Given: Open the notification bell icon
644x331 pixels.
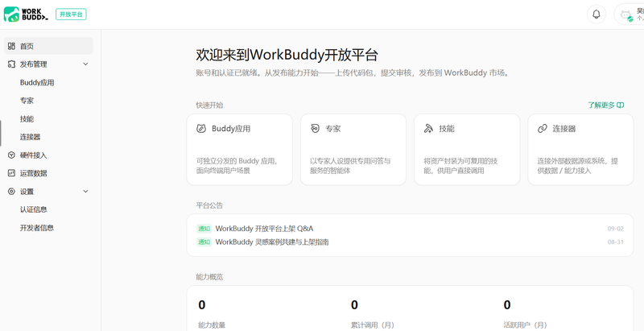Looking at the screenshot, I should coord(597,14).
